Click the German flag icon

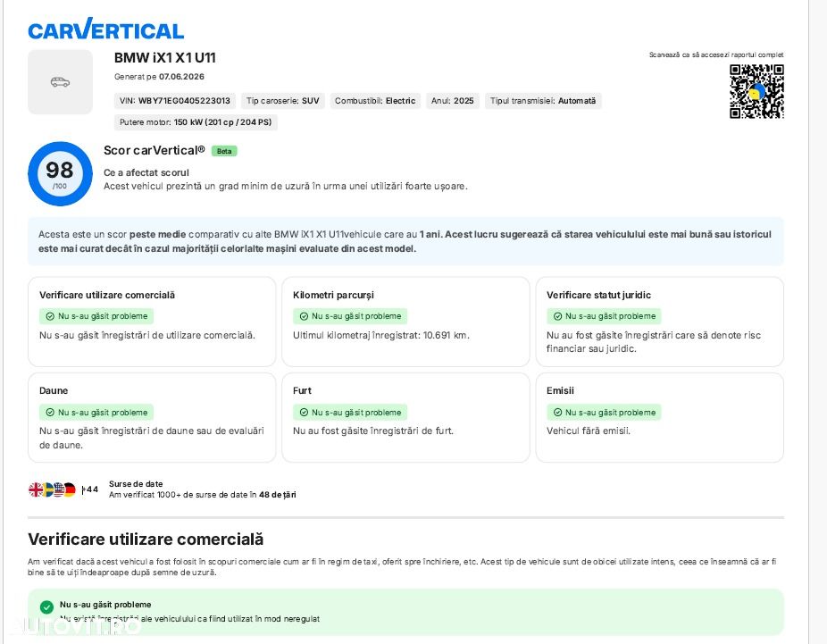(70, 490)
